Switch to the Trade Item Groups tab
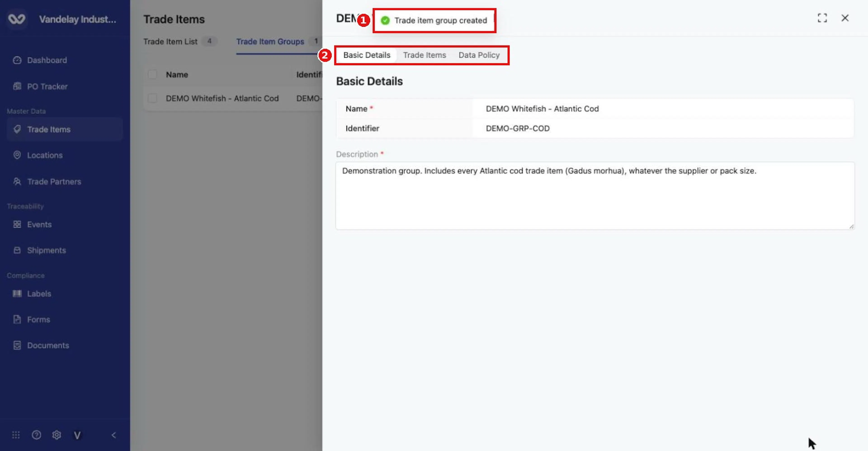This screenshot has height=451, width=868. tap(278, 41)
